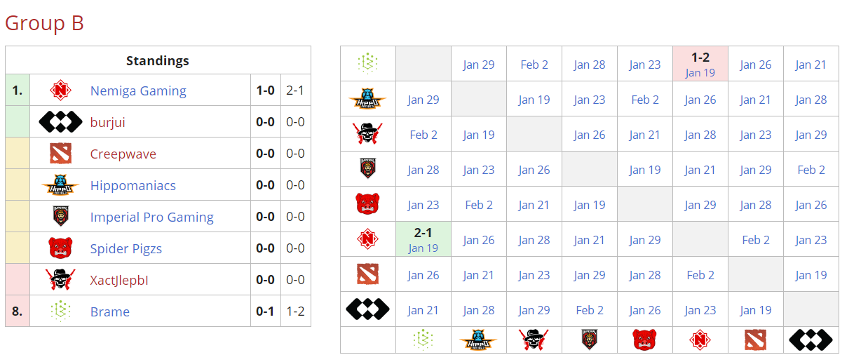The width and height of the screenshot is (868, 362).
Task: Click the burjui logo in standings
Action: [60, 122]
